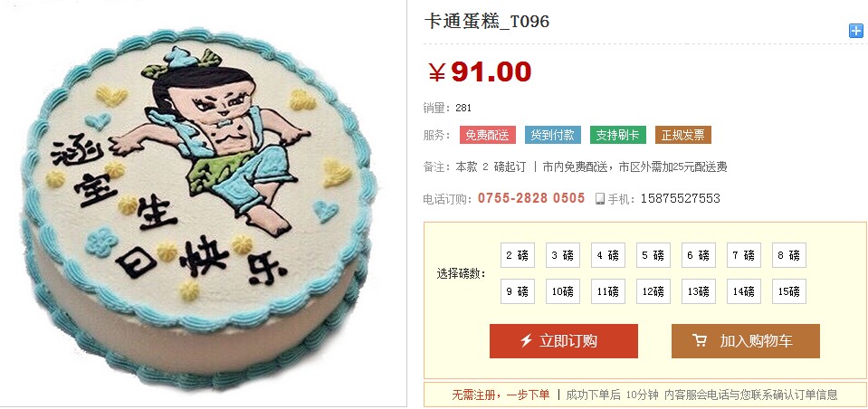Image resolution: width=868 pixels, height=409 pixels.
Task: Select the 7 磅 weight option
Action: (x=743, y=255)
